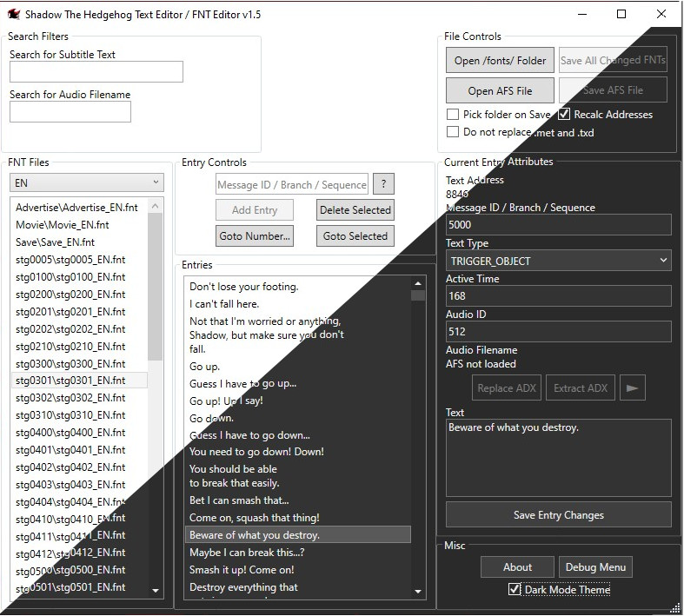
Task: Click Entries list scroll down arrow
Action: (x=418, y=591)
